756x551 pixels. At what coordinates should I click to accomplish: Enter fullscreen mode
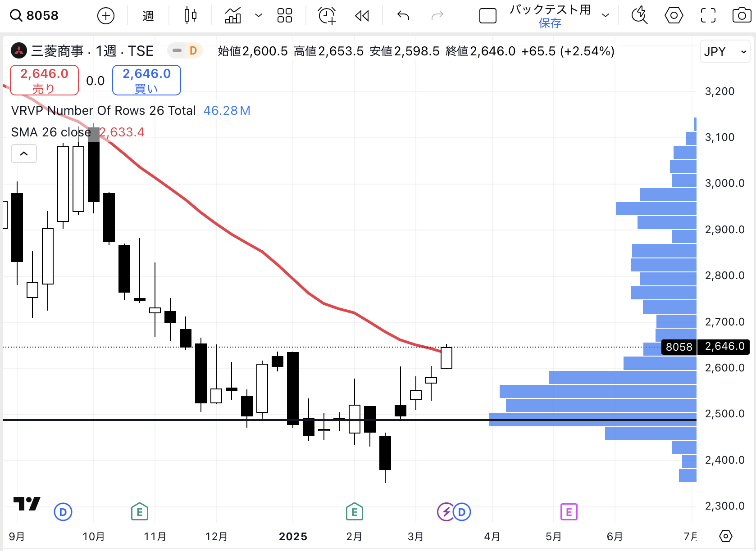click(x=708, y=16)
